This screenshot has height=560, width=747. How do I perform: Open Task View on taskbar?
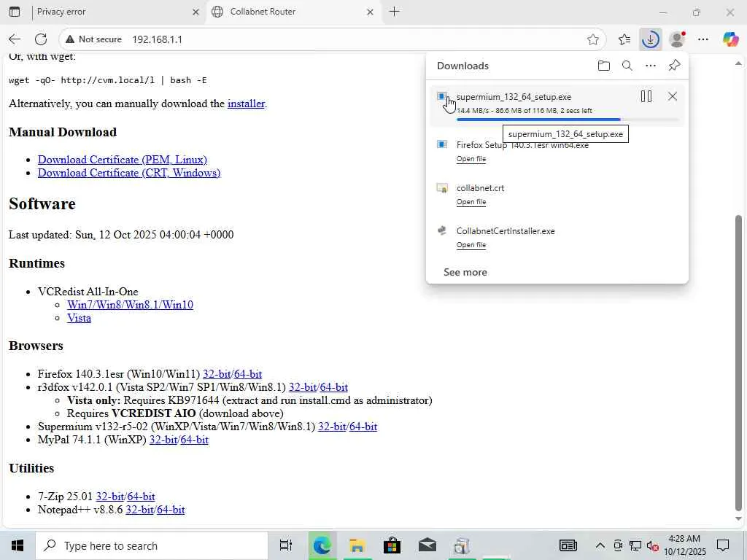285,545
